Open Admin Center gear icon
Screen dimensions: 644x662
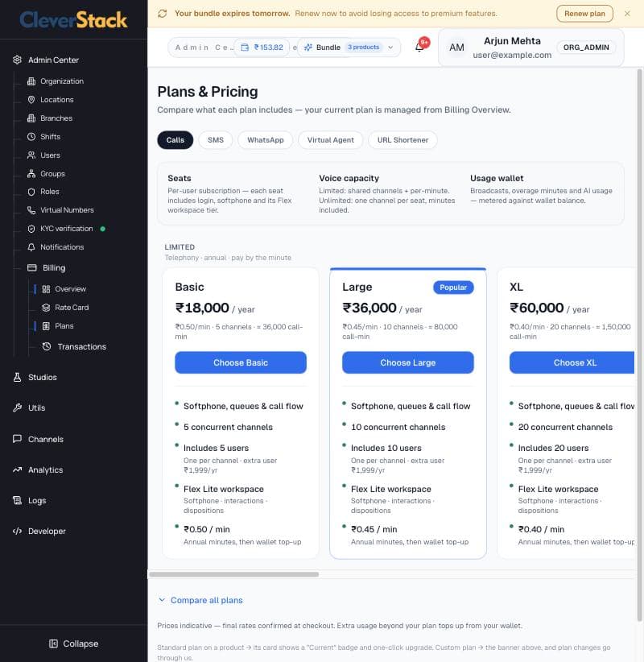17,60
